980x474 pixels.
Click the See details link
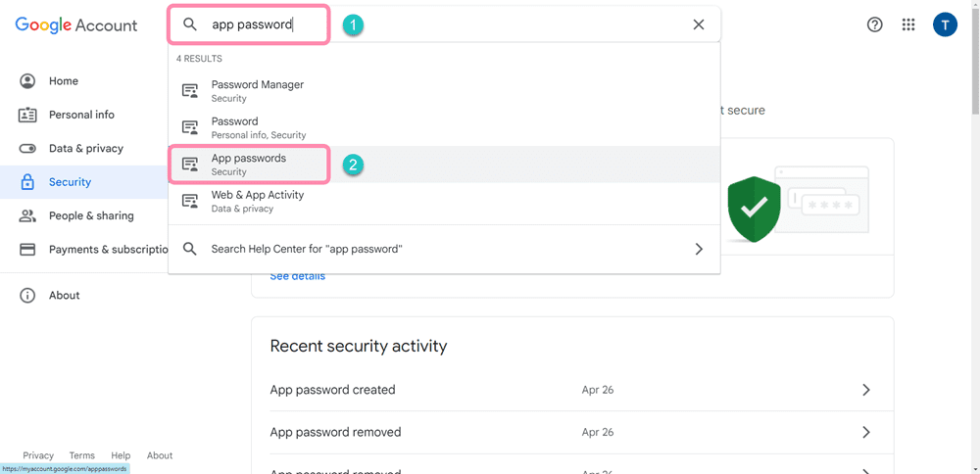point(297,276)
